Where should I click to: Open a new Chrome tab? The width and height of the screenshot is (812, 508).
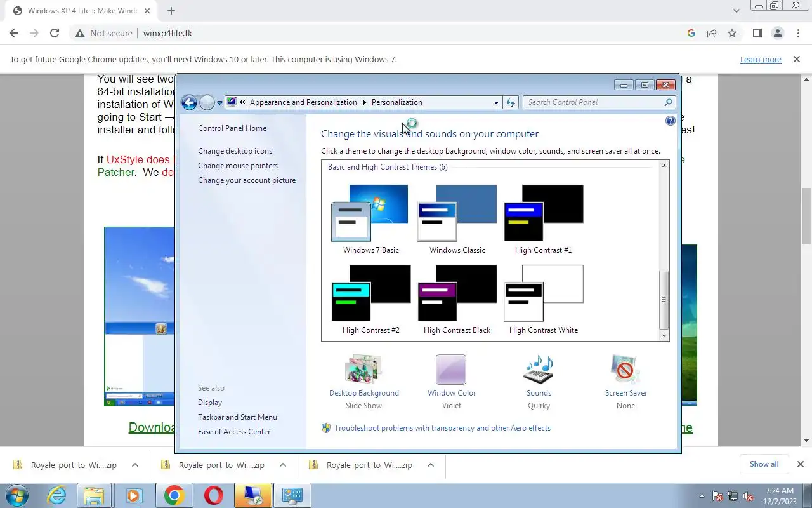pos(171,11)
